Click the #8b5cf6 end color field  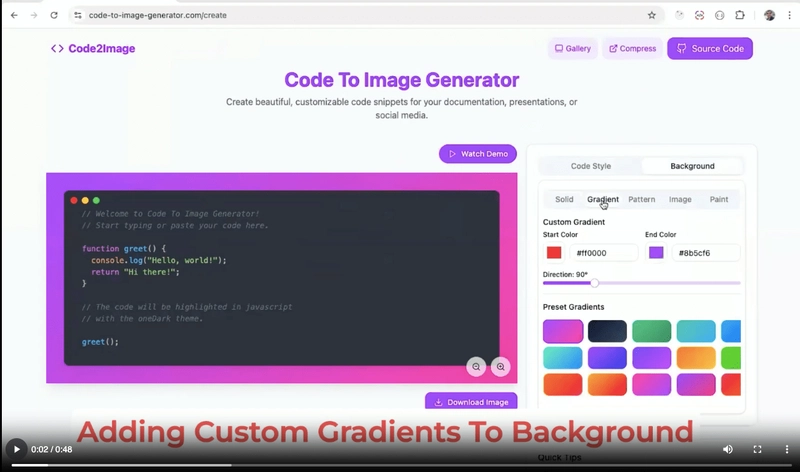[x=706, y=253]
